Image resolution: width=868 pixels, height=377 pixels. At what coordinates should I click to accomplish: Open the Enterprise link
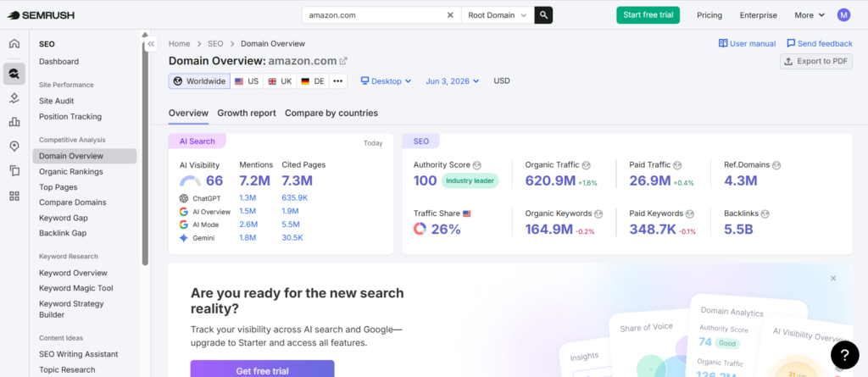pyautogui.click(x=759, y=15)
